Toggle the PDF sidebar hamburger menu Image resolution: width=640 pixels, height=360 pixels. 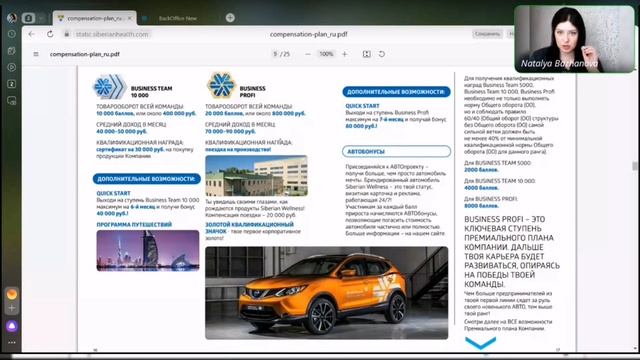tap(36, 54)
